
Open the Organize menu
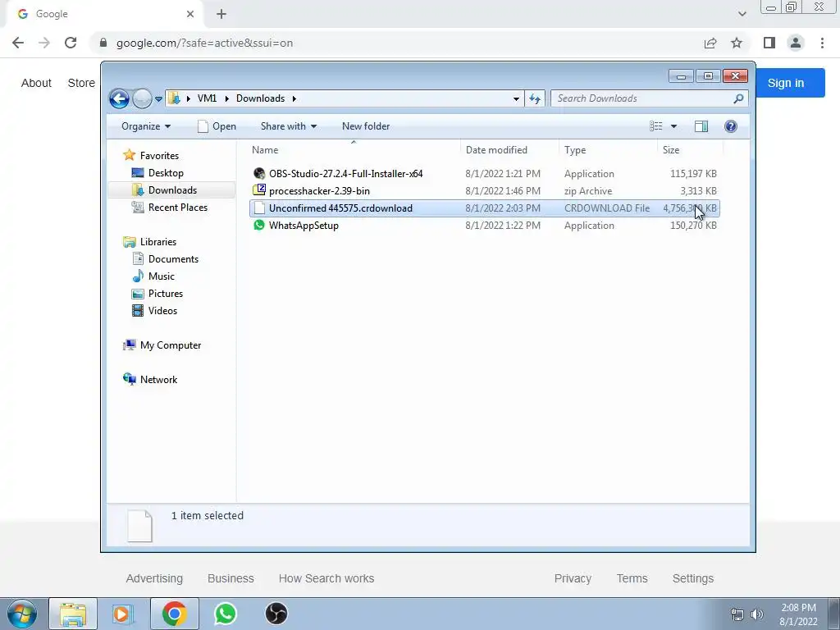(146, 126)
